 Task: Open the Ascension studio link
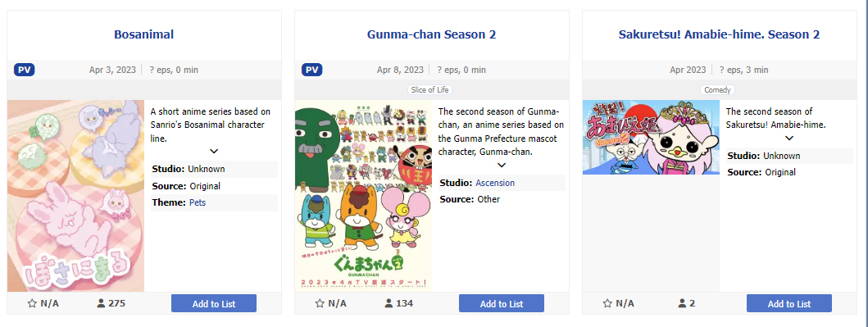495,183
